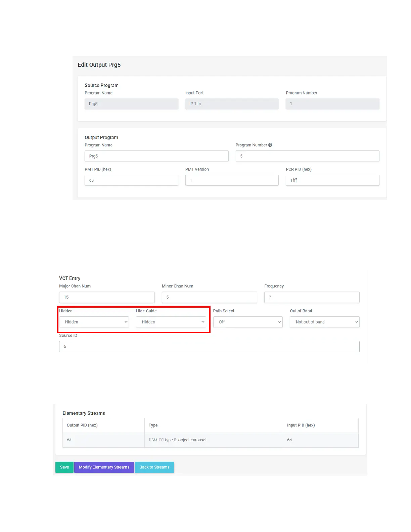Viewport: 411px width, 532px height.
Task: Click the Source Program Name field
Action: point(131,104)
